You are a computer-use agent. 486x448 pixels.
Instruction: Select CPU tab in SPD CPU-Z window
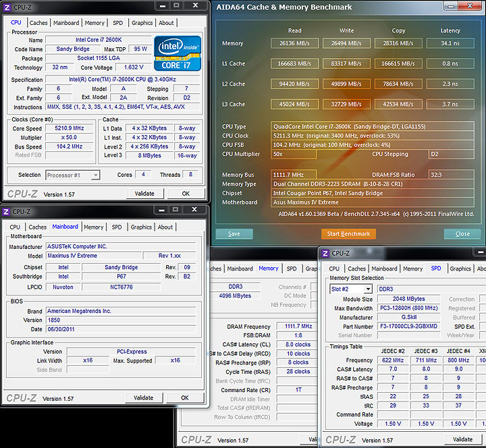(334, 269)
